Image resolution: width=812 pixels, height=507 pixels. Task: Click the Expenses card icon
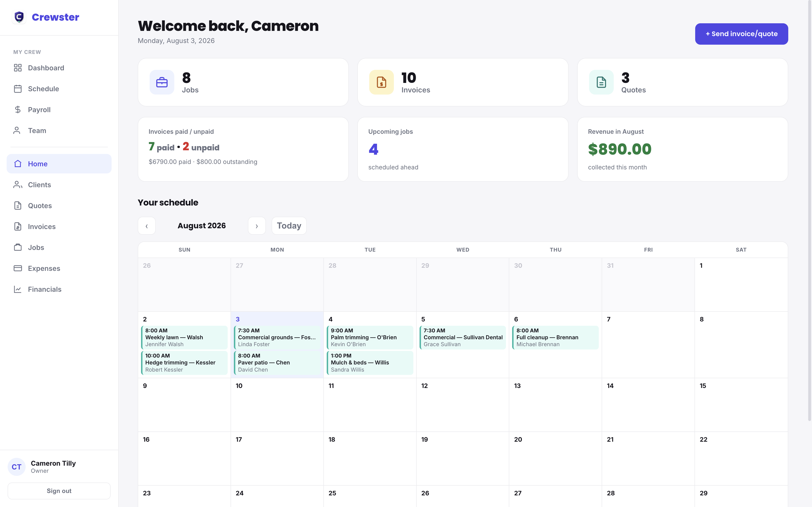(18, 268)
